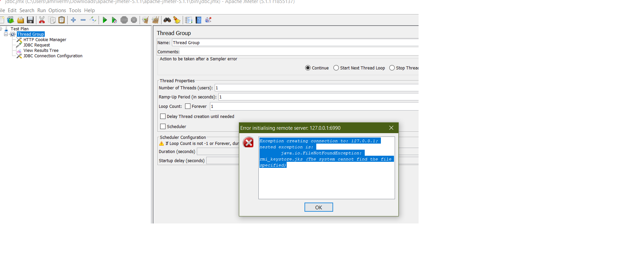Click the Cut scissors icon
The height and width of the screenshot is (271, 644).
pyautogui.click(x=42, y=20)
